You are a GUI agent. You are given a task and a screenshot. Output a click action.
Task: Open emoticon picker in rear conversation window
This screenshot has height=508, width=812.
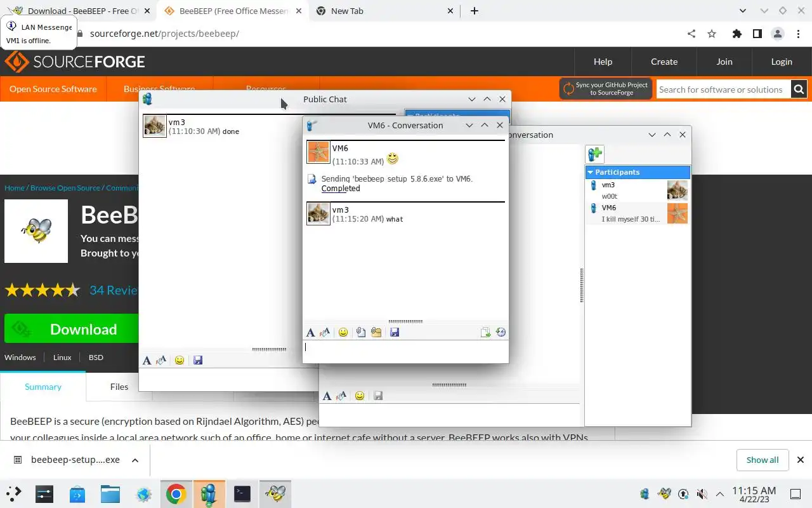360,396
